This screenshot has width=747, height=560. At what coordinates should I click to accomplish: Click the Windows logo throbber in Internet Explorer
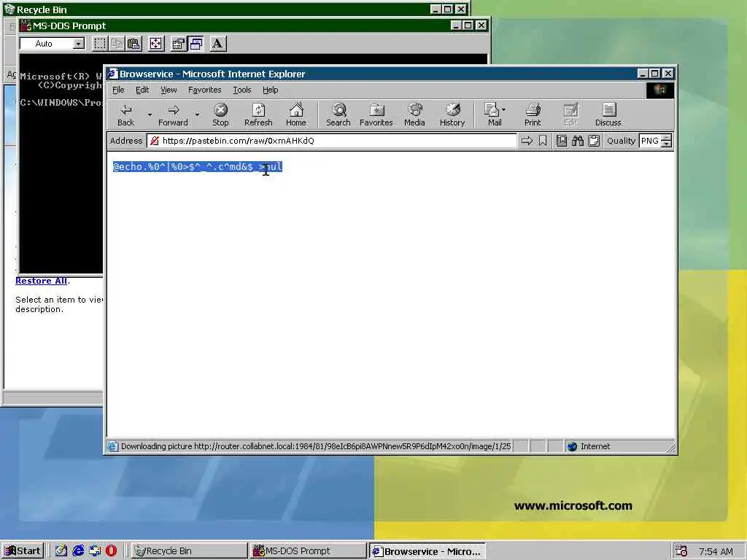point(659,90)
